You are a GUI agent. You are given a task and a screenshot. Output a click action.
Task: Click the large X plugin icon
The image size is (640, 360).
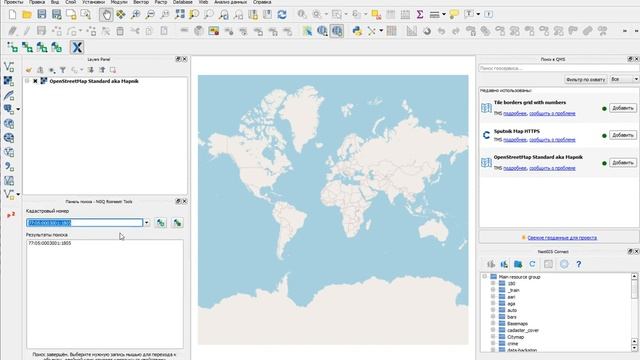[77, 47]
